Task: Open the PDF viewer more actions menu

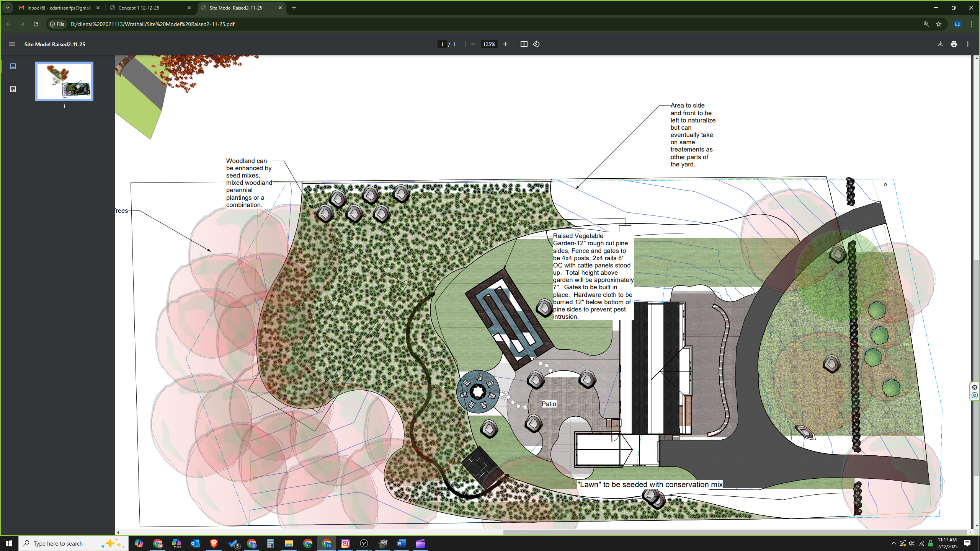Action: 968,44
